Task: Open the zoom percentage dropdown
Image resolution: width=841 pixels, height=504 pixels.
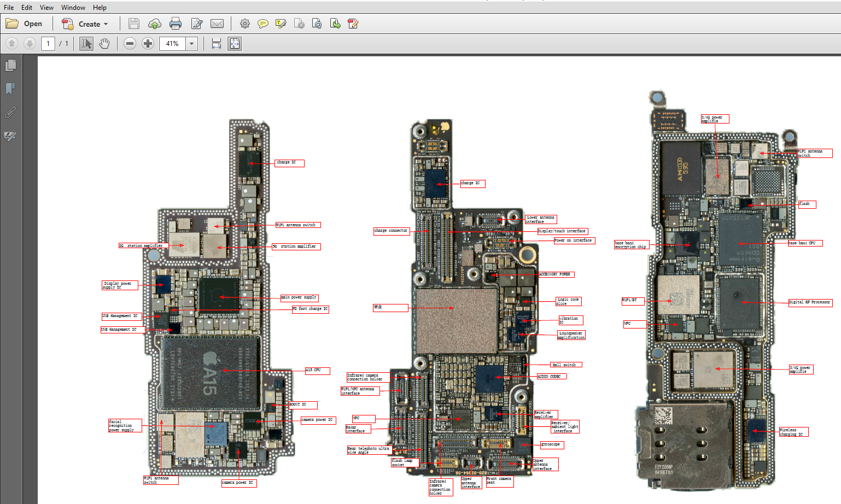Action: click(x=191, y=44)
